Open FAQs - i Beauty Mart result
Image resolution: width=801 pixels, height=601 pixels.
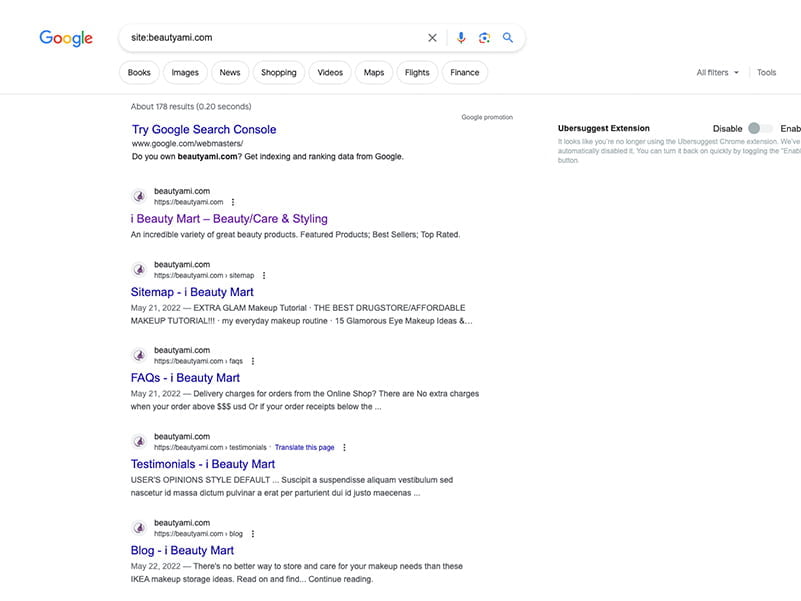pyautogui.click(x=185, y=378)
